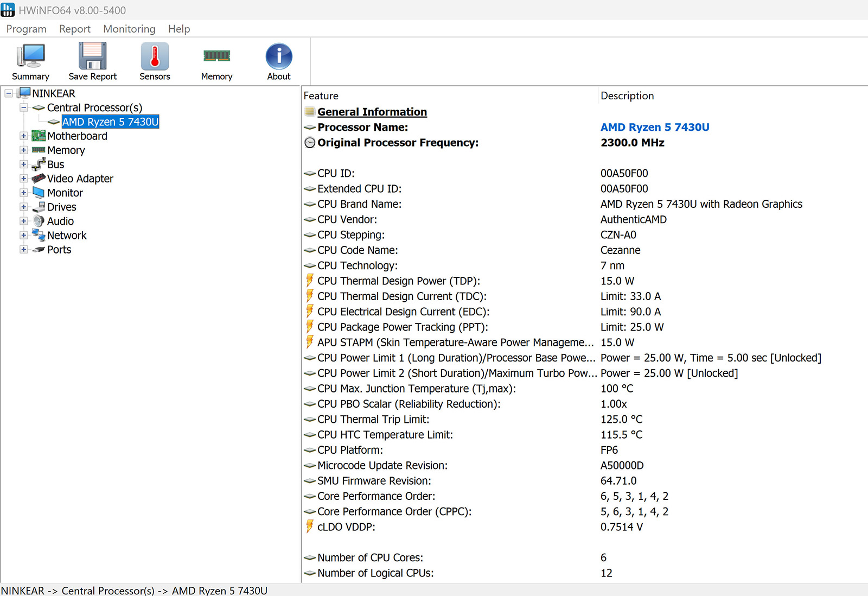Select CPU Thermal Trip Limit row
This screenshot has height=596, width=868.
tap(584, 419)
